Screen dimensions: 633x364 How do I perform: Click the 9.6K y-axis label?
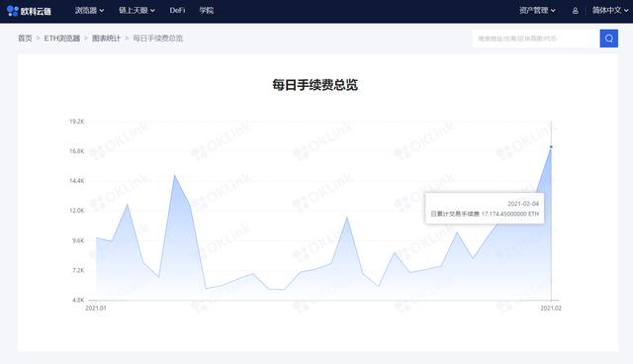78,240
